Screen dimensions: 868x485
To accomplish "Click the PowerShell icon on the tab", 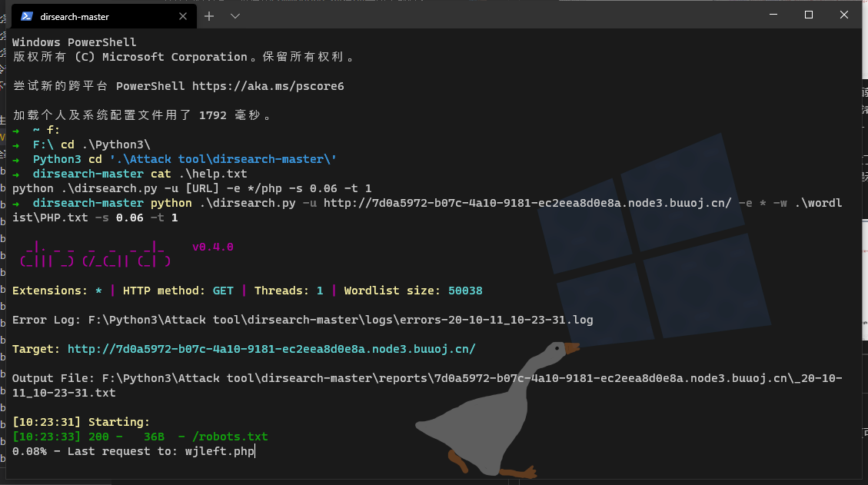I will [x=27, y=17].
